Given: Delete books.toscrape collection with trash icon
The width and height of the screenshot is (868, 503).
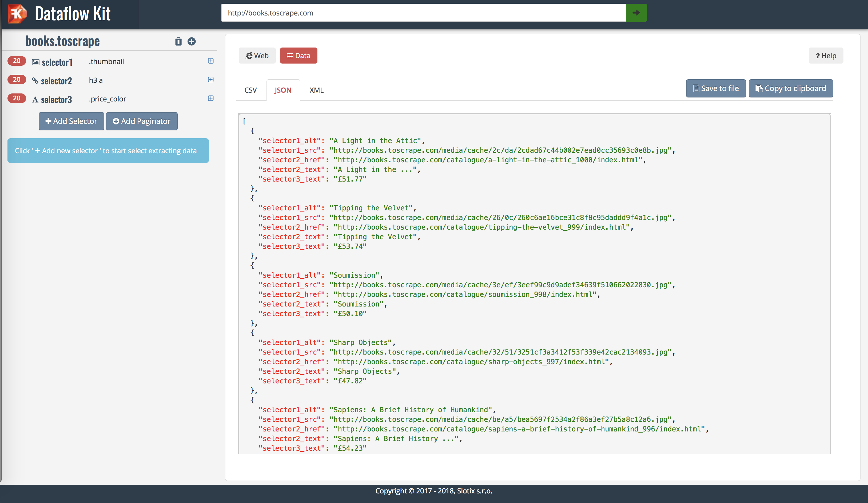Looking at the screenshot, I should 178,41.
